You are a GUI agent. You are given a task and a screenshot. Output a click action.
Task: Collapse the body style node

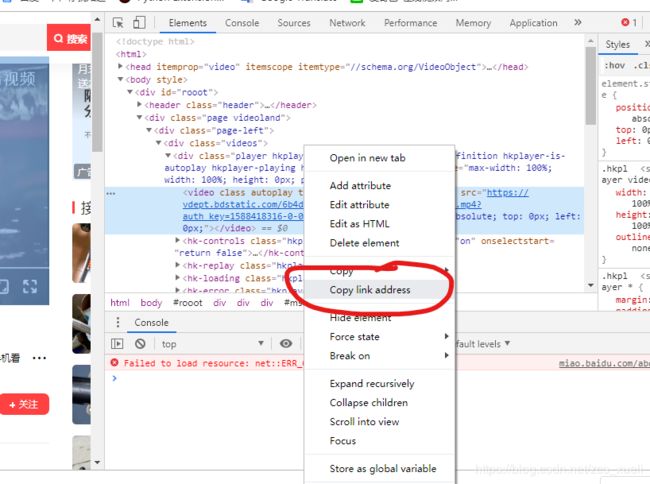[x=120, y=79]
